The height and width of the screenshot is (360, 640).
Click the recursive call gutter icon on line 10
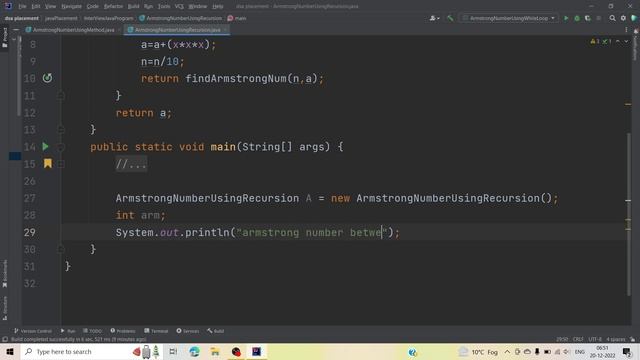tap(47, 78)
